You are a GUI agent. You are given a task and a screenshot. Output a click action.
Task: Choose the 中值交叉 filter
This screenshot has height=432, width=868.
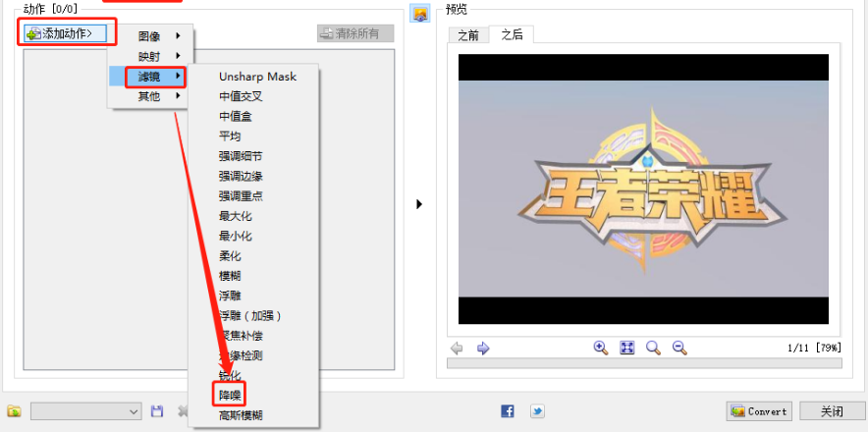(x=241, y=96)
